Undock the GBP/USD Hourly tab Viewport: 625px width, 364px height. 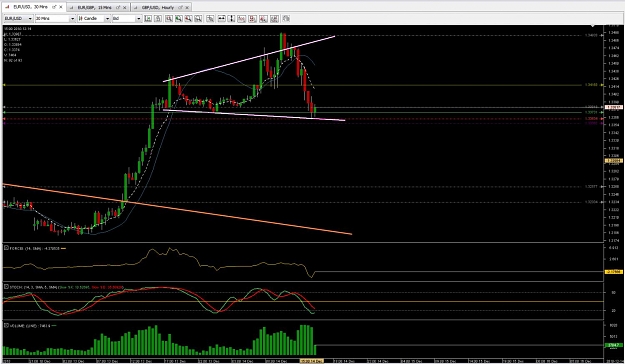pyautogui.click(x=180, y=7)
